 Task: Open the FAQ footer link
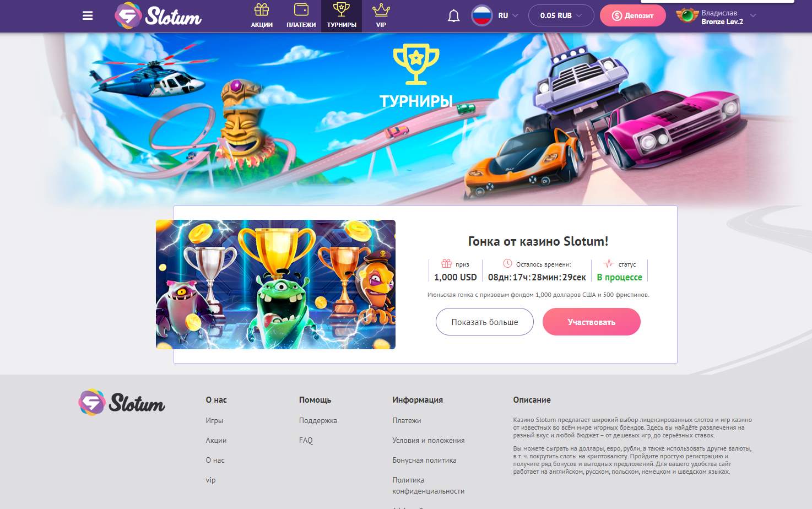306,440
